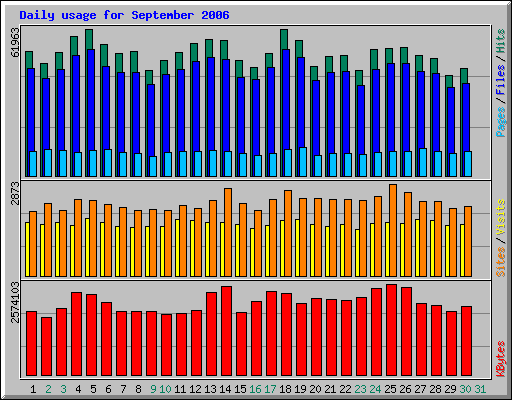
Task: Click day label 16 on the axis
Action: tap(255, 389)
